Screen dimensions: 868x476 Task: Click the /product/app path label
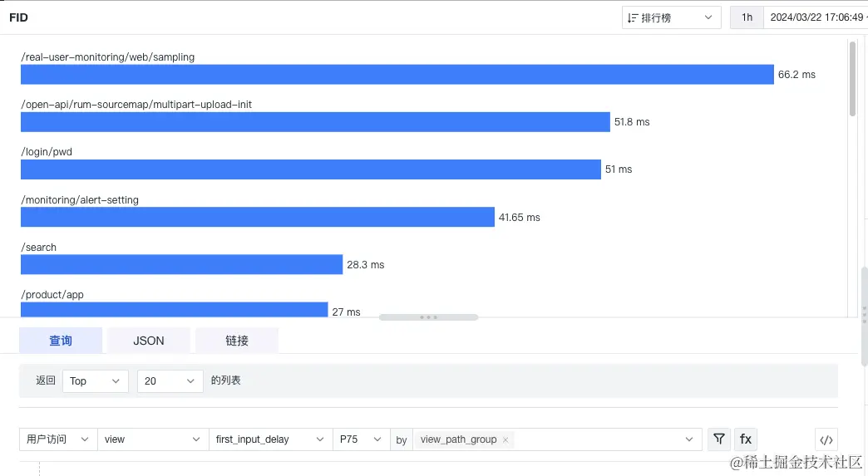(52, 295)
